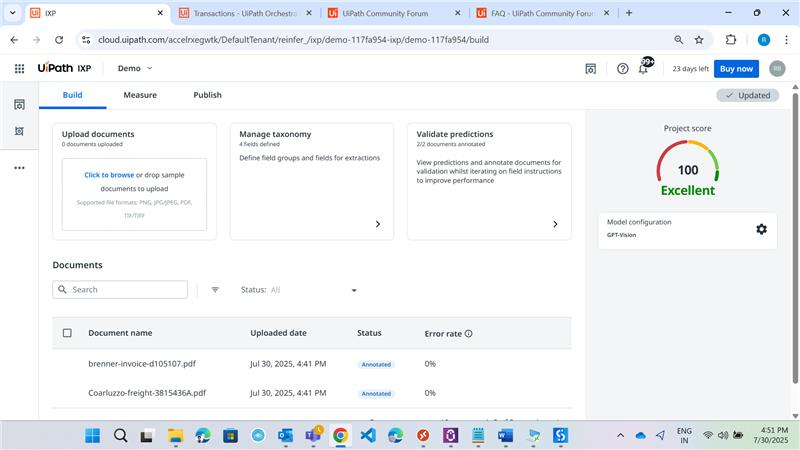This screenshot has width=800, height=450.
Task: Expand the Demo project dropdown
Action: [x=135, y=68]
